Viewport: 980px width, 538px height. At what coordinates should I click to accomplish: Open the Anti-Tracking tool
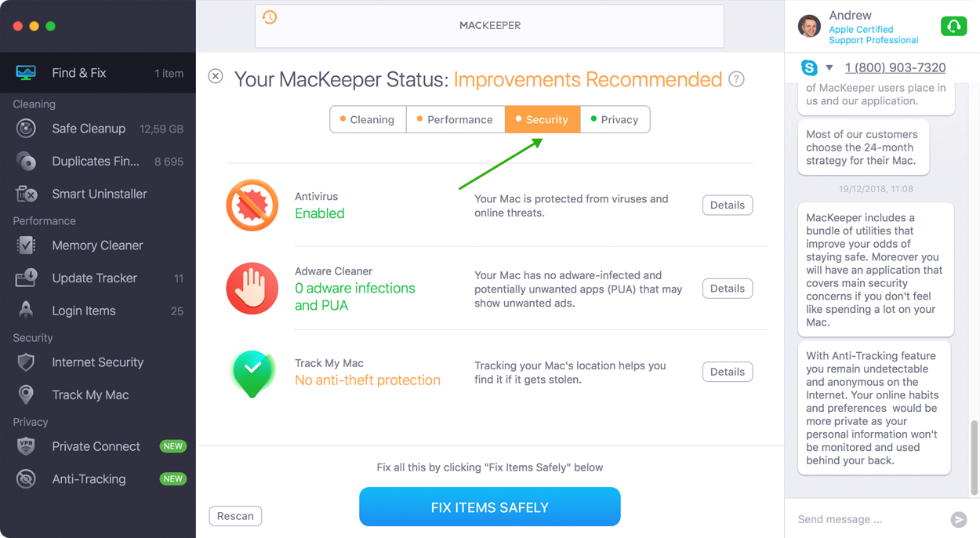[98, 479]
